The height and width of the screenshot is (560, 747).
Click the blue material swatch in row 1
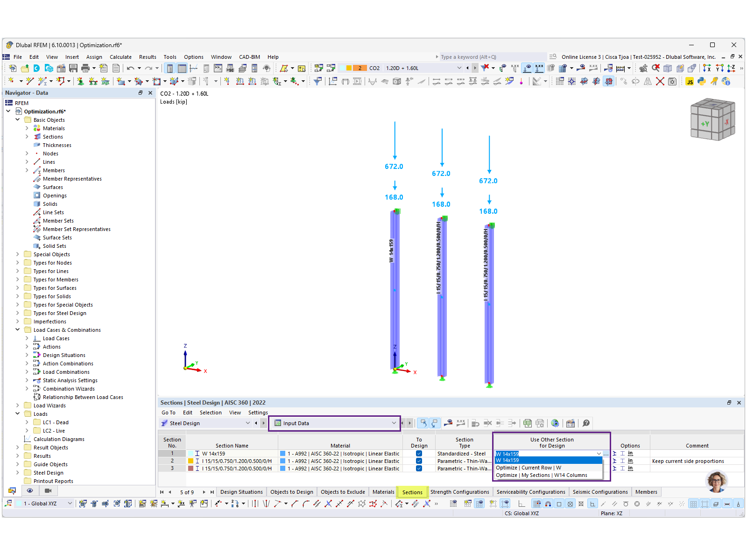282,454
